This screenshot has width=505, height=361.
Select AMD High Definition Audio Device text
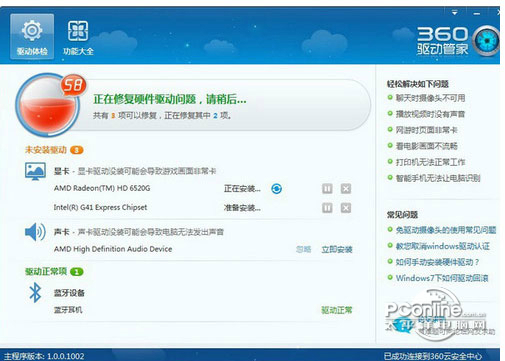pyautogui.click(x=113, y=249)
